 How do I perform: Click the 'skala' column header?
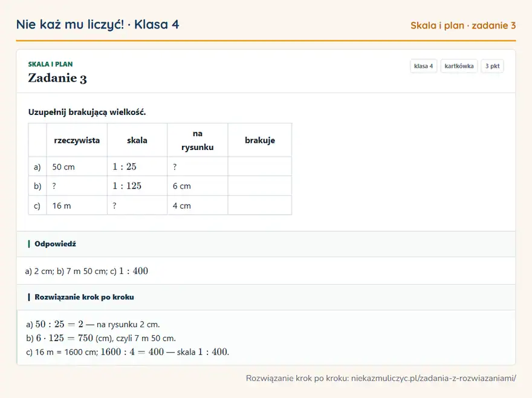point(137,140)
